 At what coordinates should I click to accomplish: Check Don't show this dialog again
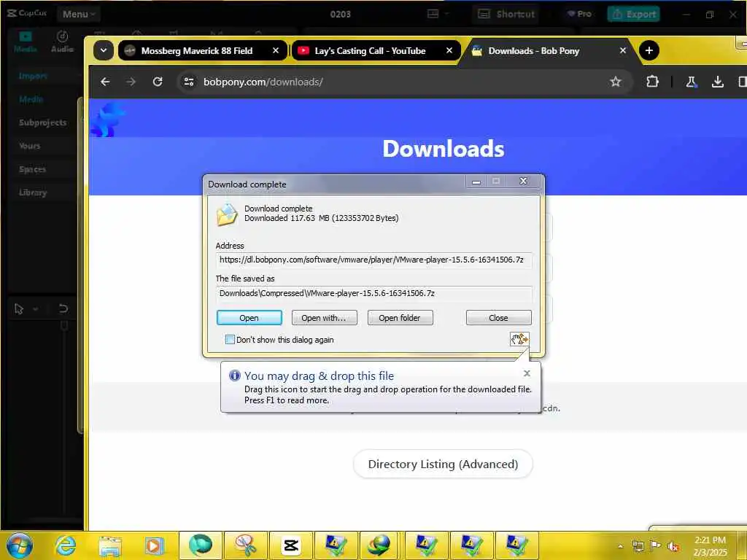[x=230, y=340]
